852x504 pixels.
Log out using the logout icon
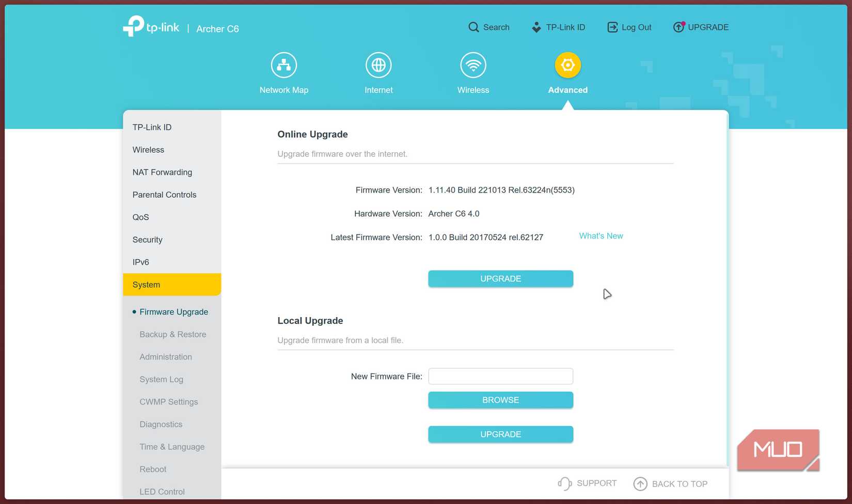[x=612, y=26]
